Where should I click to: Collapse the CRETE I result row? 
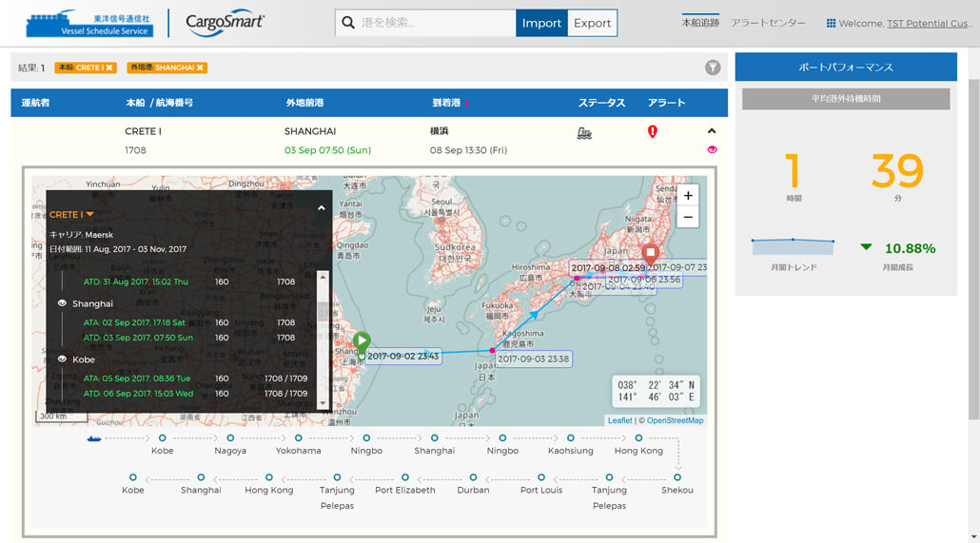[x=712, y=131]
